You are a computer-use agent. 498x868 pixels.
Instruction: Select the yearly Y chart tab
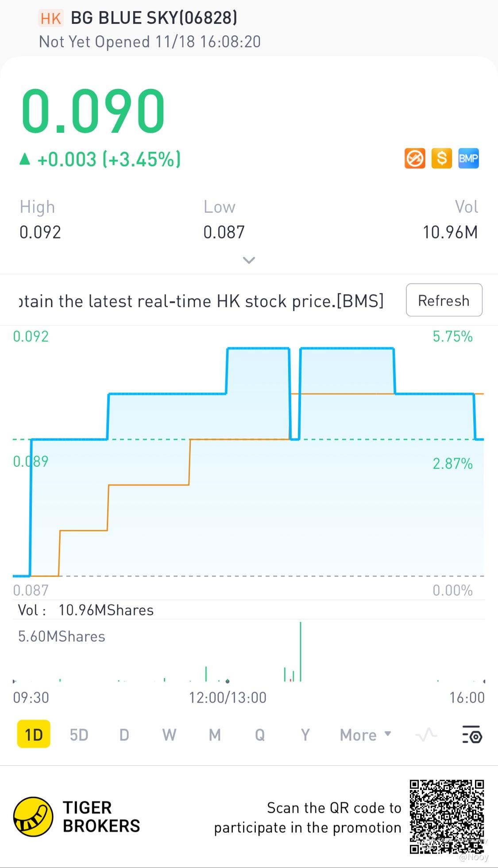coord(305,735)
